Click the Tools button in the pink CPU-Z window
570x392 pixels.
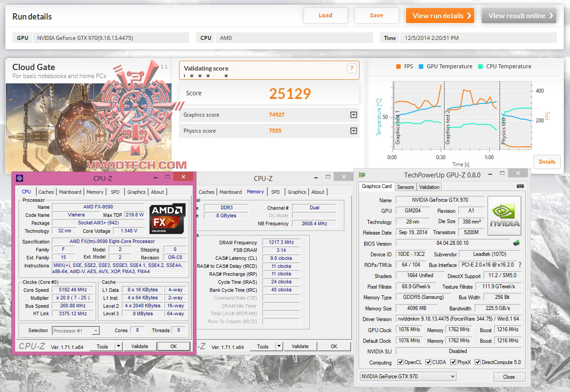point(102,346)
